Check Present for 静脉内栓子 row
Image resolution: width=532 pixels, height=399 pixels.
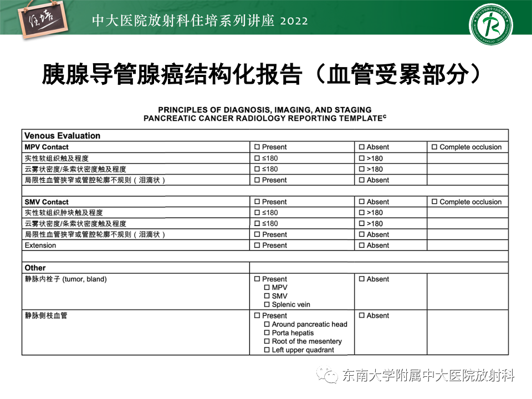pyautogui.click(x=257, y=279)
